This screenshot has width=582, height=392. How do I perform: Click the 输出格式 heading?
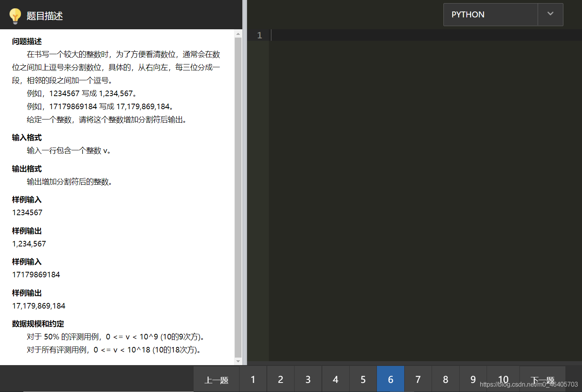[27, 169]
